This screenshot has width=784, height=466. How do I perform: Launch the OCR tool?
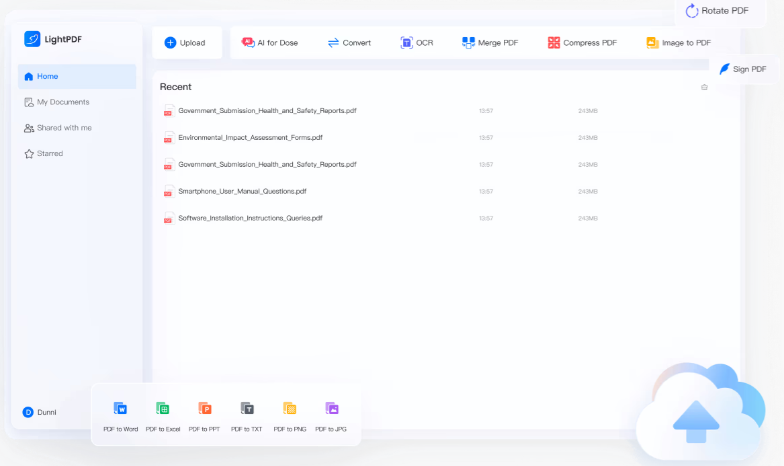(416, 42)
